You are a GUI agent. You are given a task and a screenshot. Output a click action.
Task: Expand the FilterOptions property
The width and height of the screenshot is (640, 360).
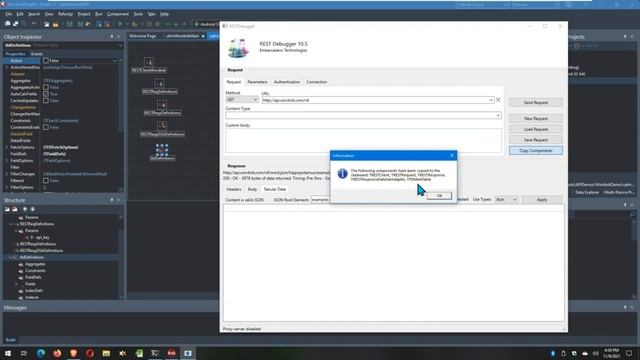click(7, 187)
